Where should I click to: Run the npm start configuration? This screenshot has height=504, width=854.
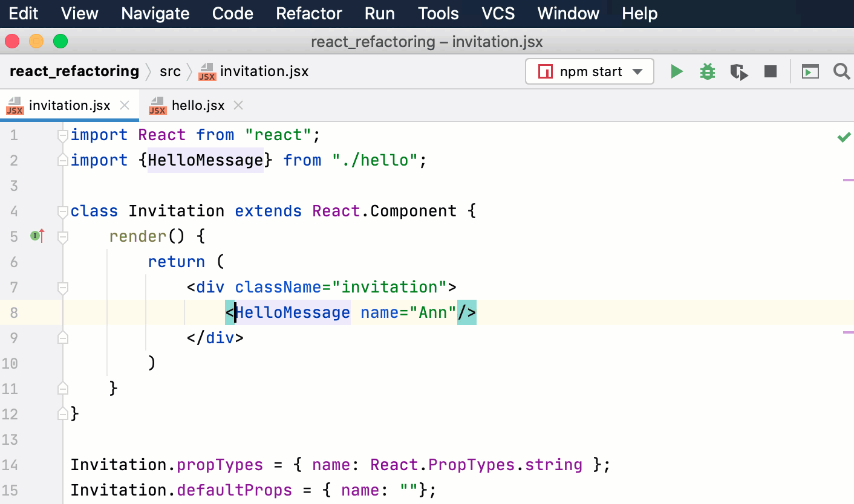click(677, 71)
